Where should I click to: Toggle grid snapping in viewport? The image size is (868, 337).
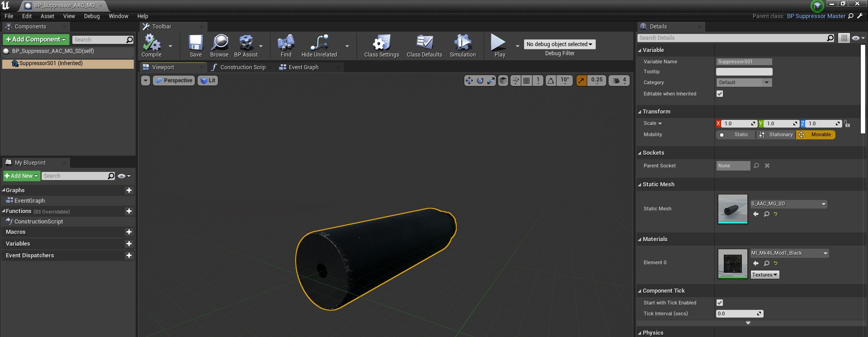(526, 81)
